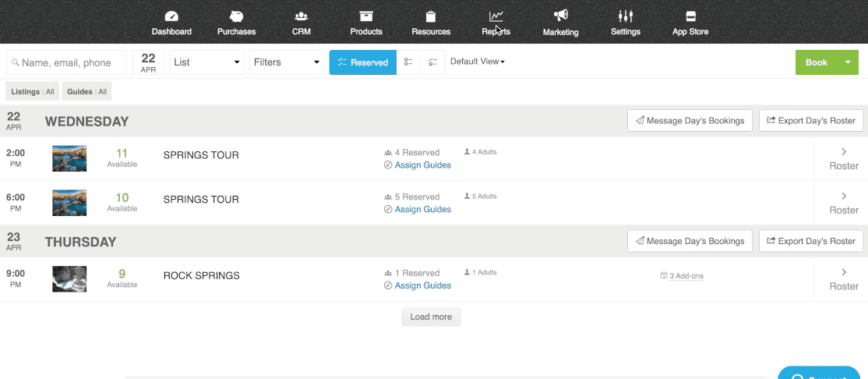This screenshot has width=868, height=379.
Task: Open the List view dropdown
Action: point(207,62)
